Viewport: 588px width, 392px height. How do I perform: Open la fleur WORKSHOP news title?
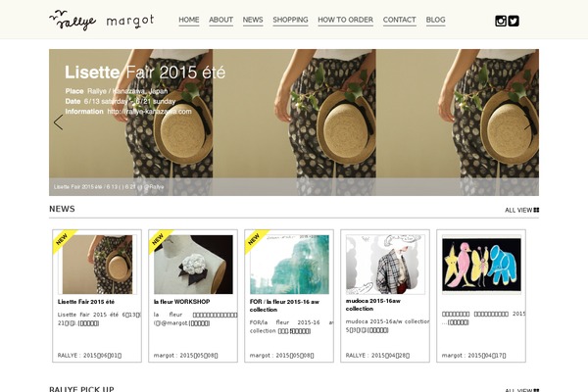point(182,302)
